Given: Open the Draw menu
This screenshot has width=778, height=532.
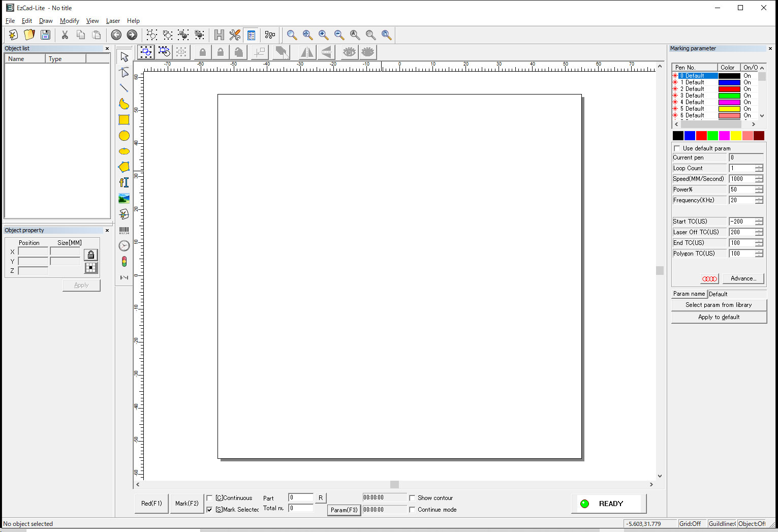Looking at the screenshot, I should point(46,21).
